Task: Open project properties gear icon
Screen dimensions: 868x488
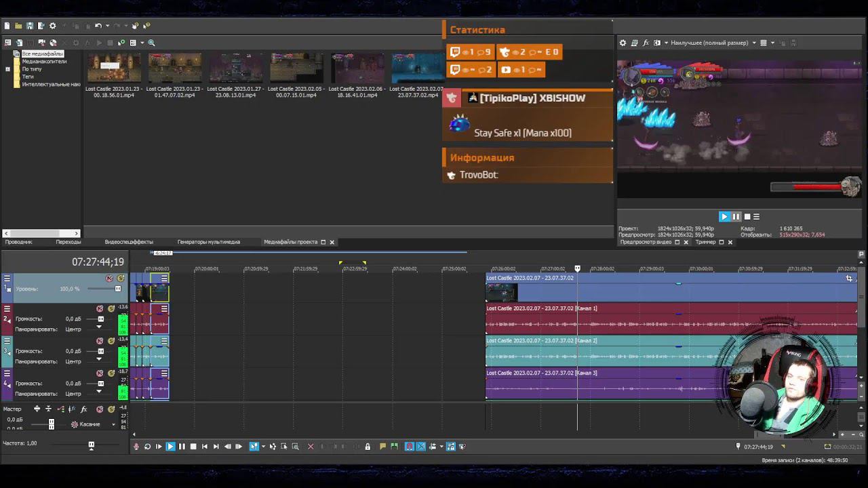Action: (53, 26)
